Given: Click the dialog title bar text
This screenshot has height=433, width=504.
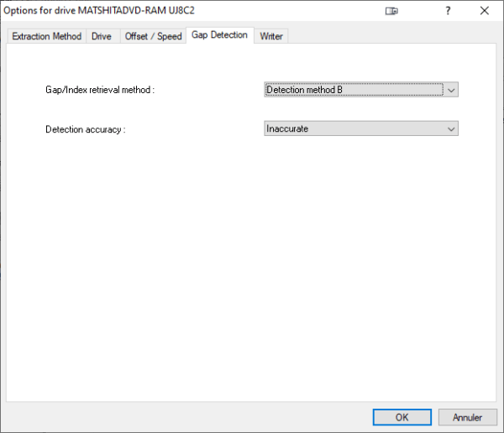Looking at the screenshot, I should 99,11.
